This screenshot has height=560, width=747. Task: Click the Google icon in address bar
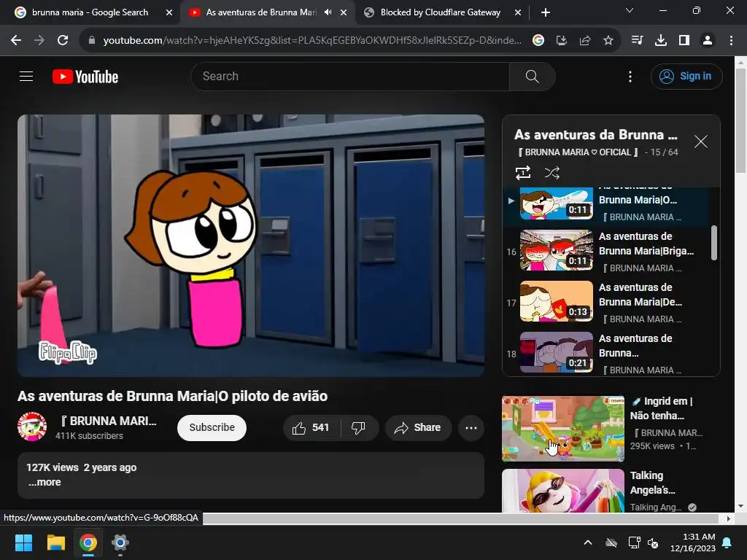538,41
